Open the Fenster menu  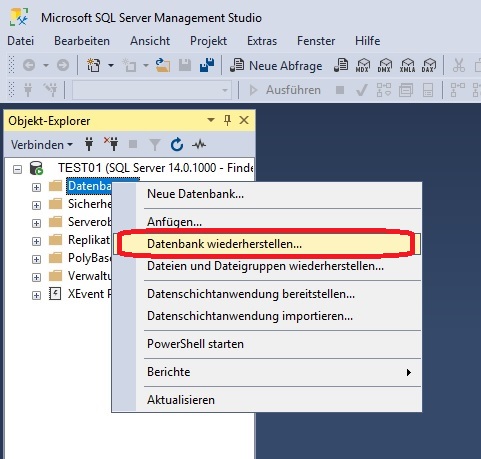[316, 41]
